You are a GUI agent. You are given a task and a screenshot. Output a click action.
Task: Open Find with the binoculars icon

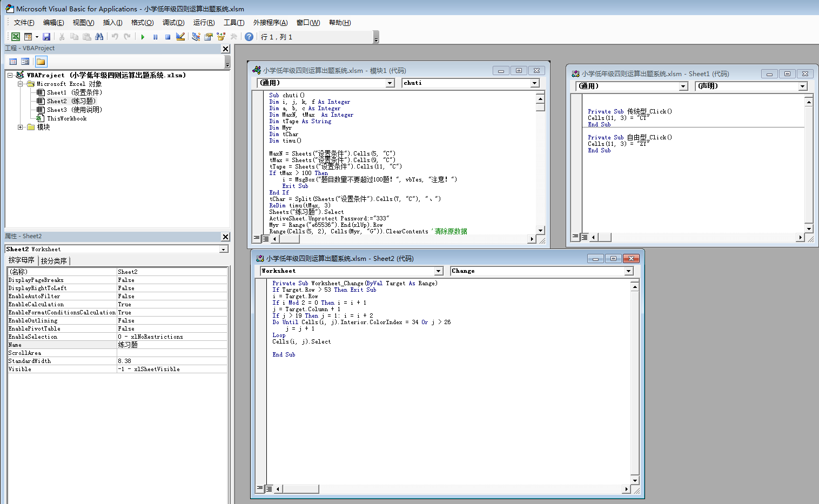99,37
